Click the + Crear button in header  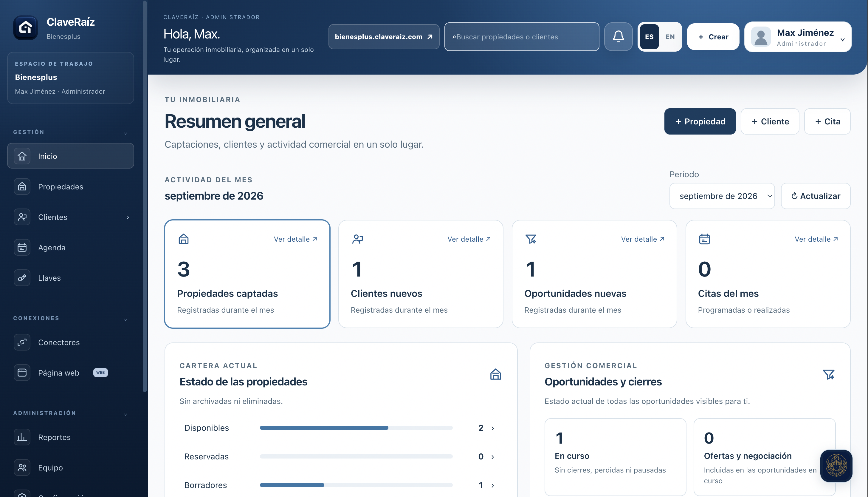tap(713, 36)
